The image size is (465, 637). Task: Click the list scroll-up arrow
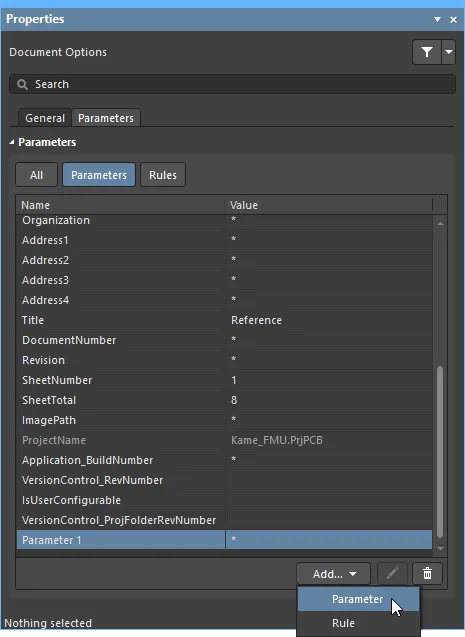point(440,224)
